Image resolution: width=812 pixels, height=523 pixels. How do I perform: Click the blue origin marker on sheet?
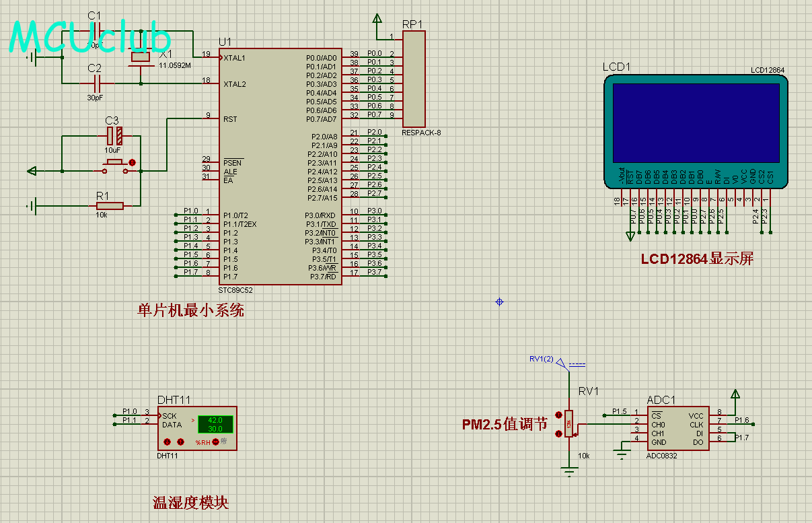pyautogui.click(x=499, y=302)
